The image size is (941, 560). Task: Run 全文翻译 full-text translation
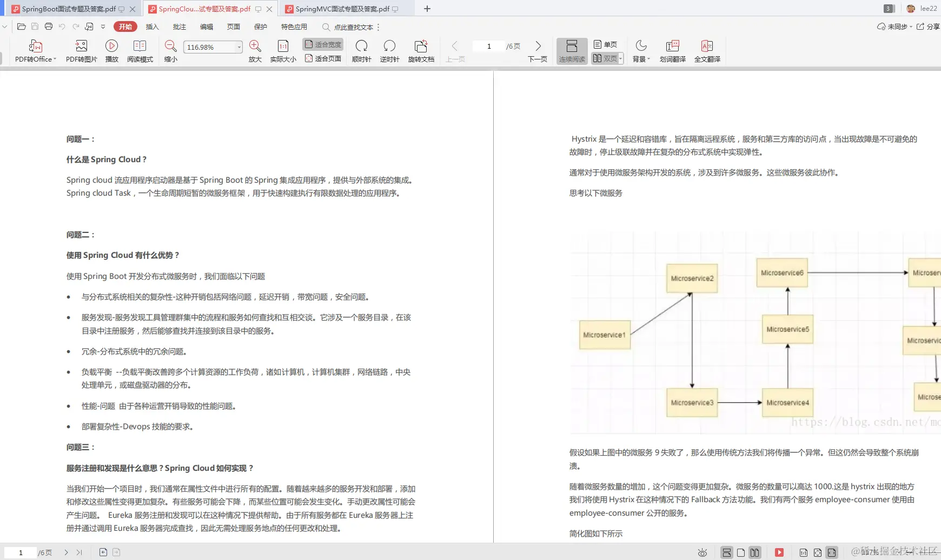coord(708,50)
